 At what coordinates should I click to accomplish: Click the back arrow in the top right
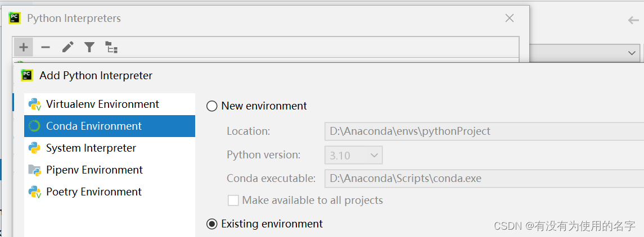tap(633, 20)
